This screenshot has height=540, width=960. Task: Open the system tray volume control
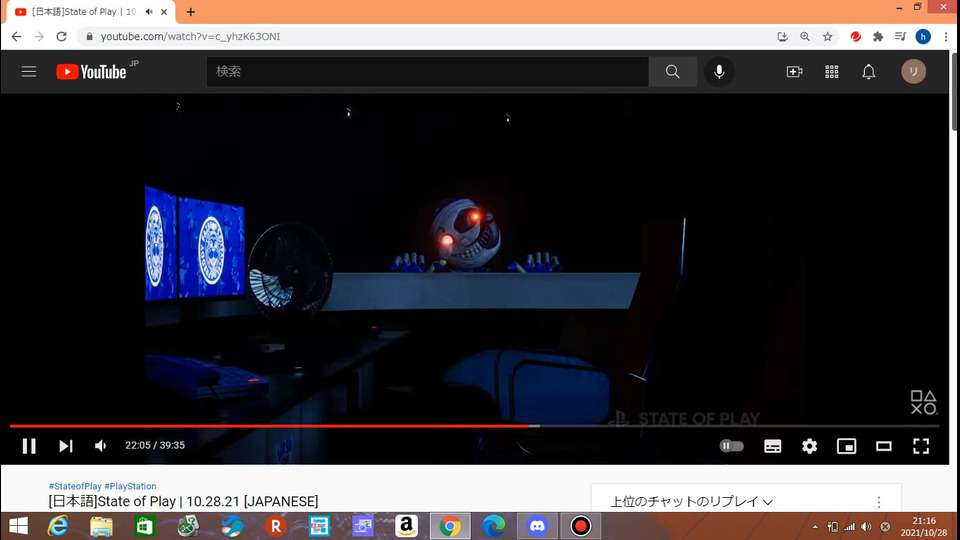[866, 527]
